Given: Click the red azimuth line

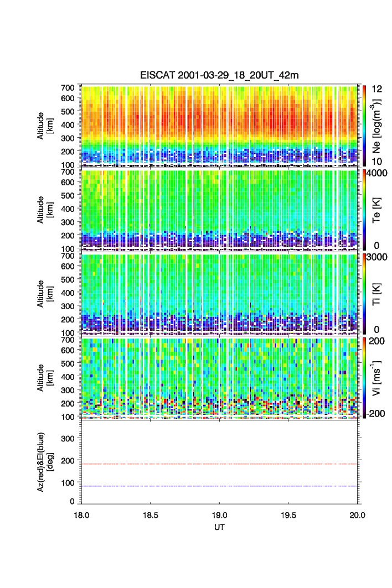Looking at the screenshot, I should click(x=220, y=464).
